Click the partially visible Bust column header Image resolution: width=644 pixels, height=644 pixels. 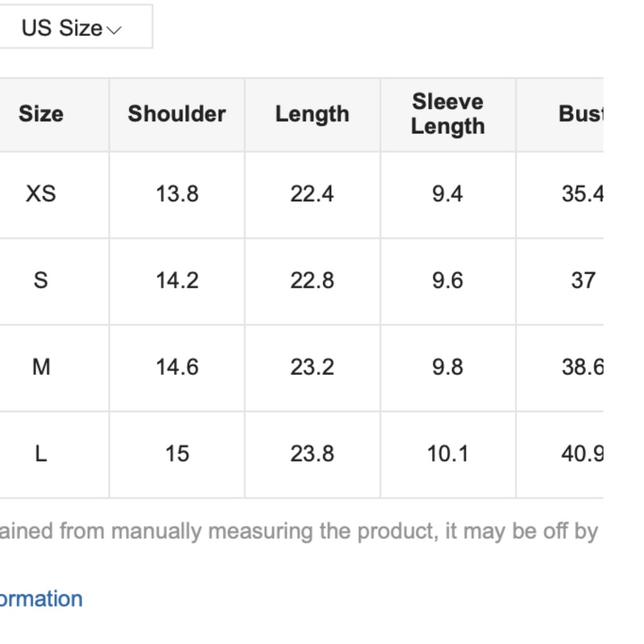point(581,114)
